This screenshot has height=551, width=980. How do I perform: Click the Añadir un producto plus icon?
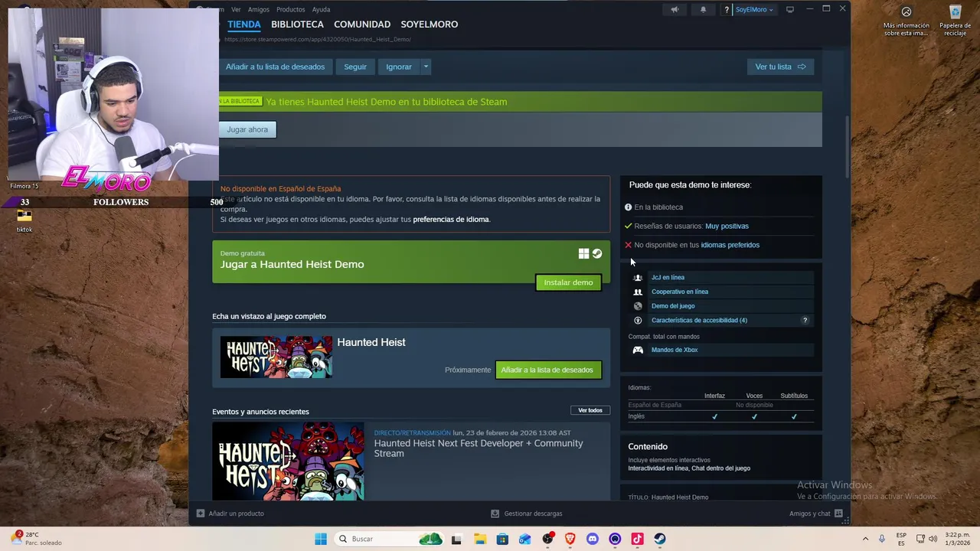click(201, 514)
